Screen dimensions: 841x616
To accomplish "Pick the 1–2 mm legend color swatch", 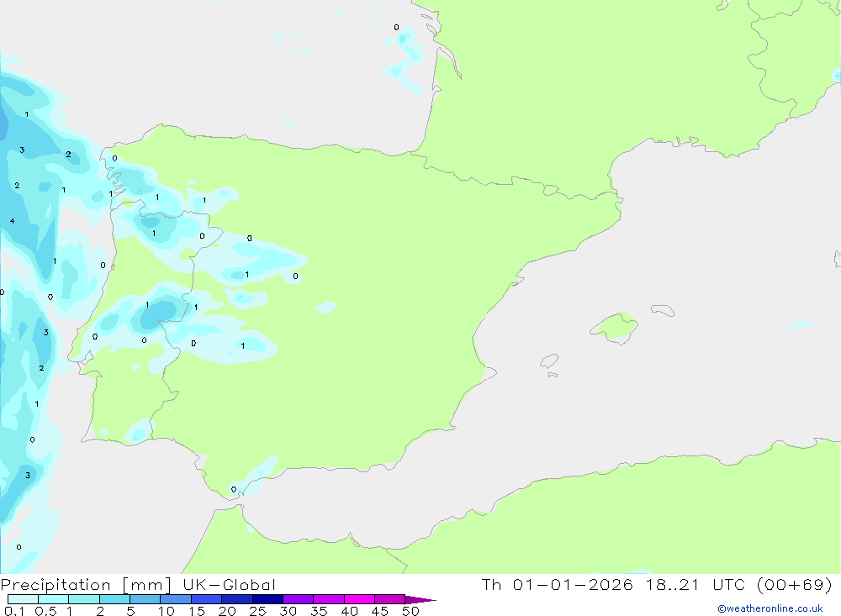I will click(83, 599).
